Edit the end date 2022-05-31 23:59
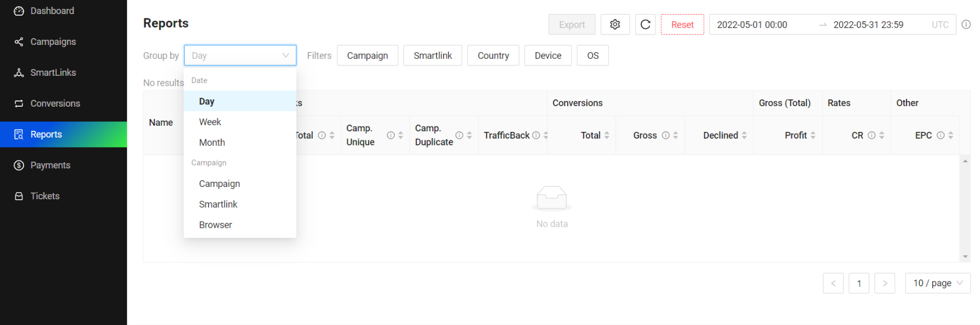Viewport: 980px width, 325px height. 868,25
